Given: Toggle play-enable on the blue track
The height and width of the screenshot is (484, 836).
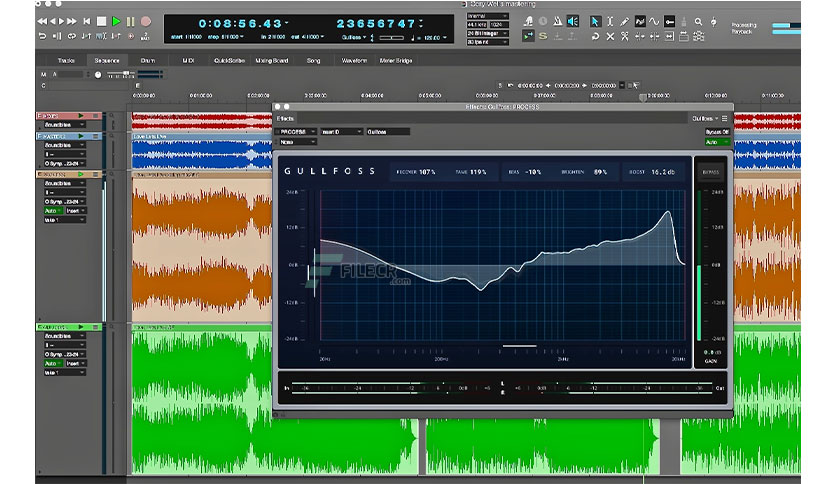Looking at the screenshot, I should pyautogui.click(x=81, y=136).
